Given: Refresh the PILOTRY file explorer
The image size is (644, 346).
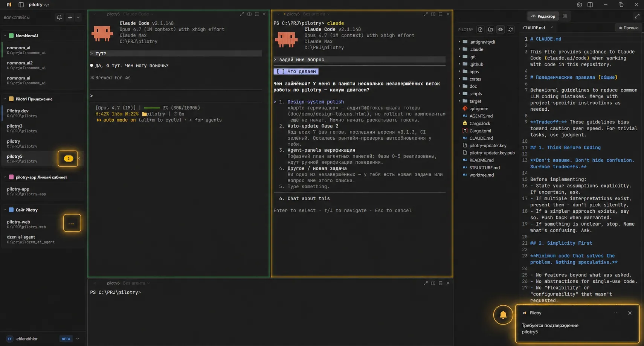Looking at the screenshot, I should [510, 29].
